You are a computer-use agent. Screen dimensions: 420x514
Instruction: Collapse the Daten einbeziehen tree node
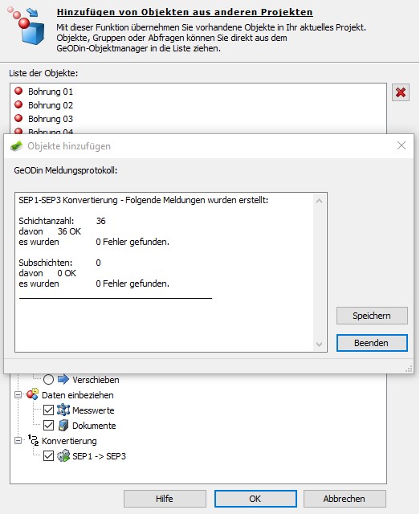[18, 394]
